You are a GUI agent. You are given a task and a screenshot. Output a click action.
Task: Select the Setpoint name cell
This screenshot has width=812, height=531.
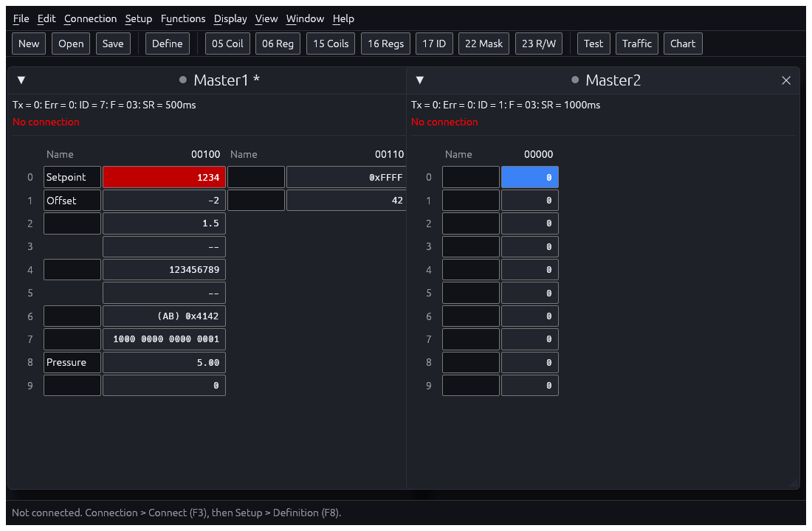click(72, 177)
